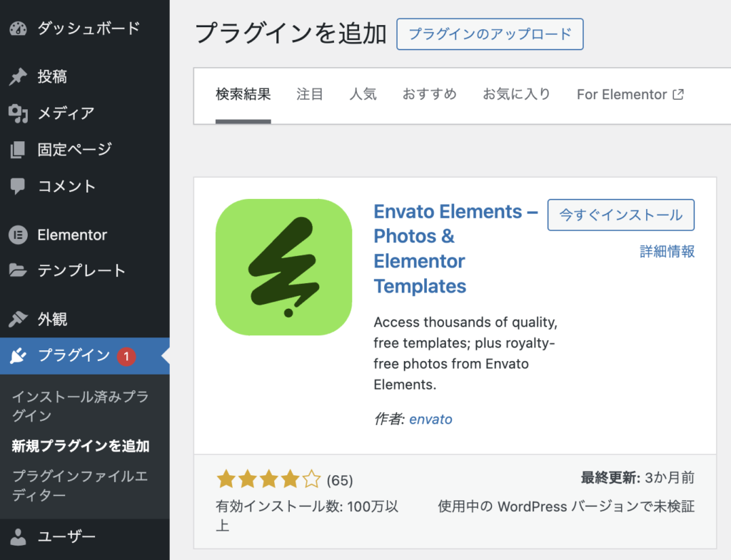Click the Dashboard gauge icon

(x=18, y=29)
